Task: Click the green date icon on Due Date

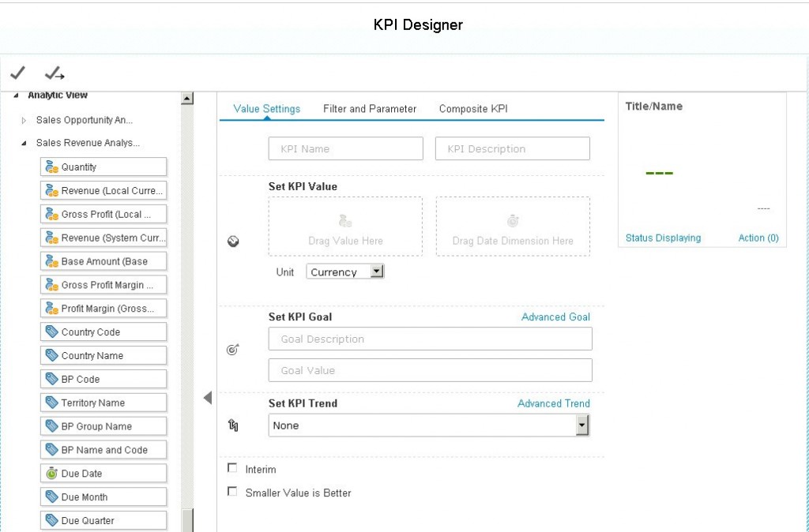Action: 51,473
